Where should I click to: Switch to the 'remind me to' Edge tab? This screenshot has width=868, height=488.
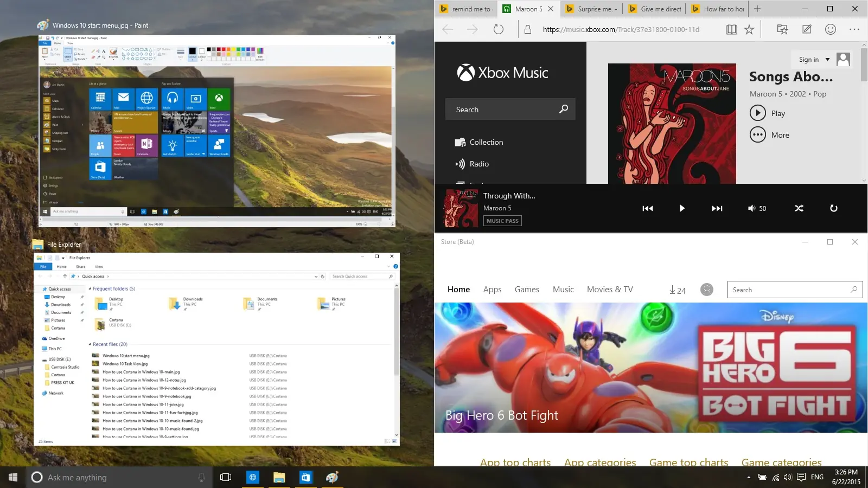click(466, 9)
